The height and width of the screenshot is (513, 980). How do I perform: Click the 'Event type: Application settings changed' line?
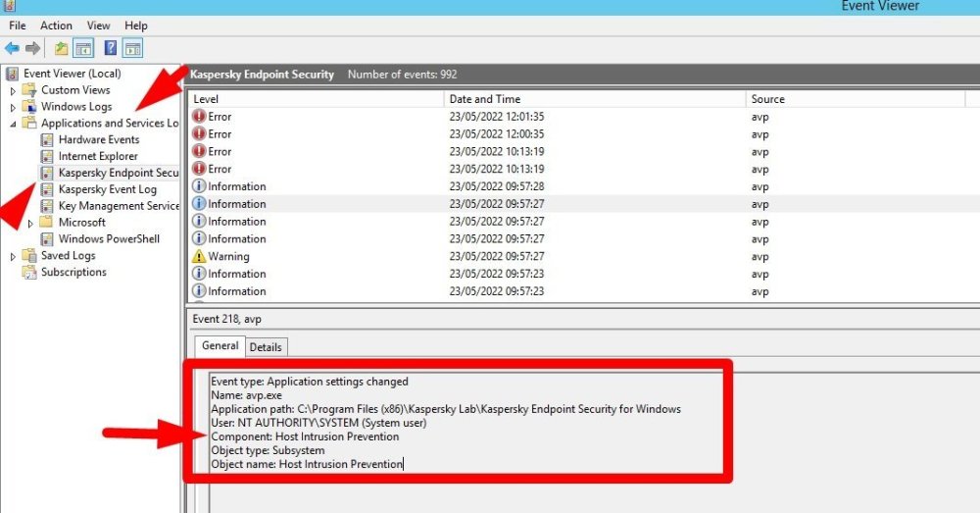(x=310, y=382)
